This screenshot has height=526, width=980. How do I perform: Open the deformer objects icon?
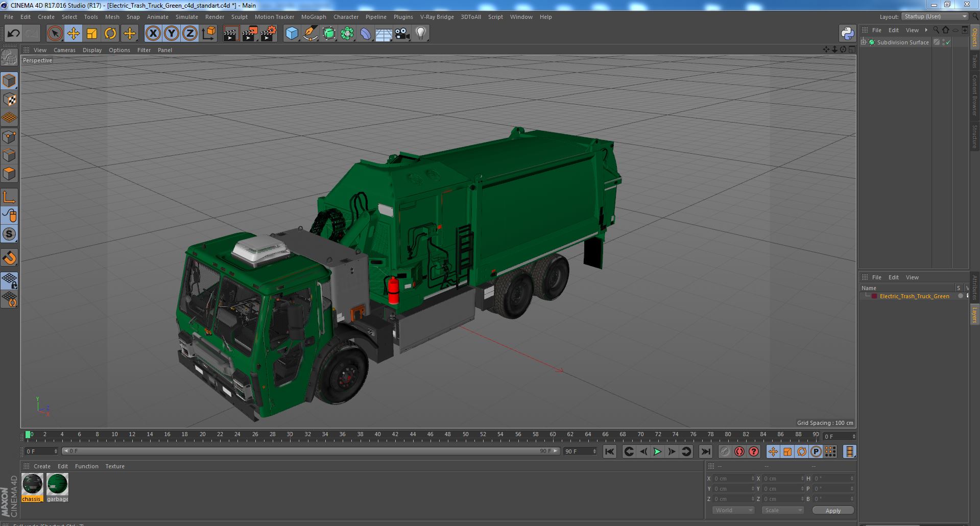pos(366,34)
